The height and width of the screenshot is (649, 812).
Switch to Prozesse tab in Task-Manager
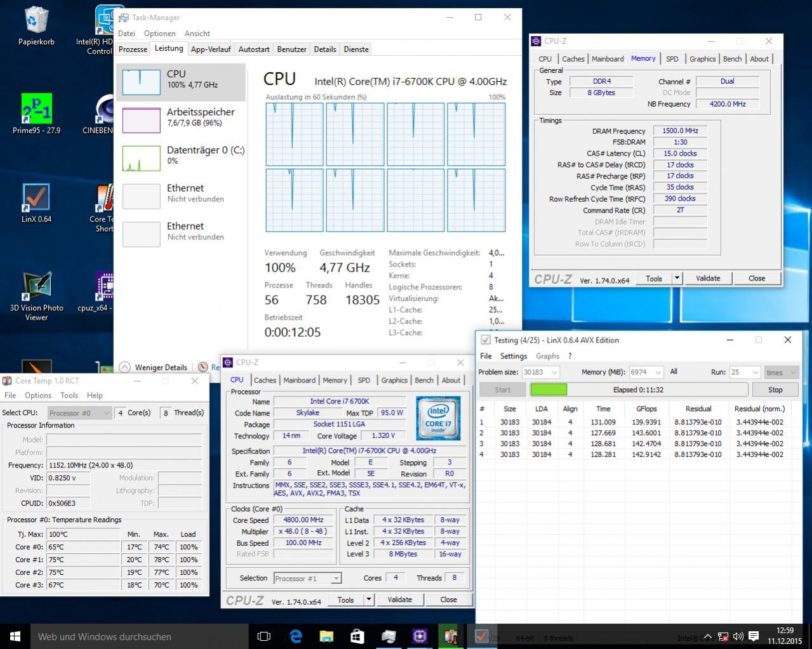[133, 49]
